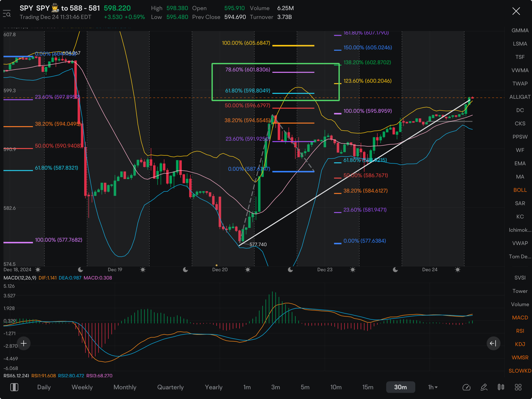Close the chart view
The width and height of the screenshot is (532, 399).
coord(516,11)
